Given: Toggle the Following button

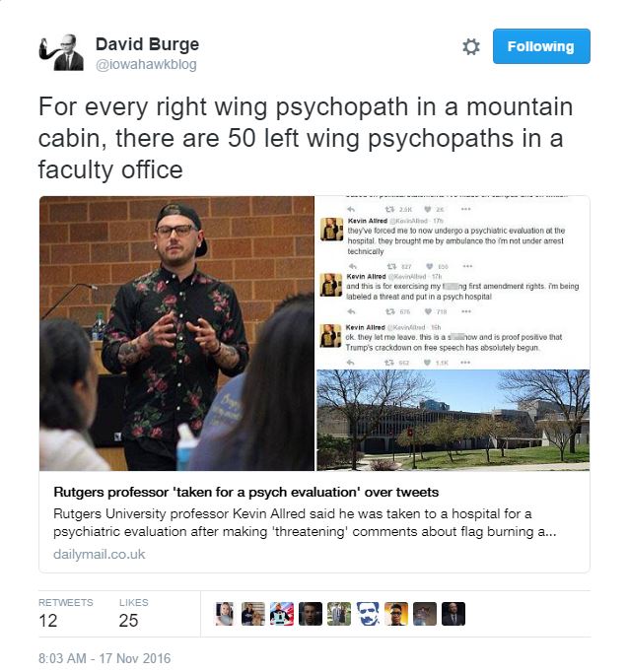Looking at the screenshot, I should coord(541,46).
